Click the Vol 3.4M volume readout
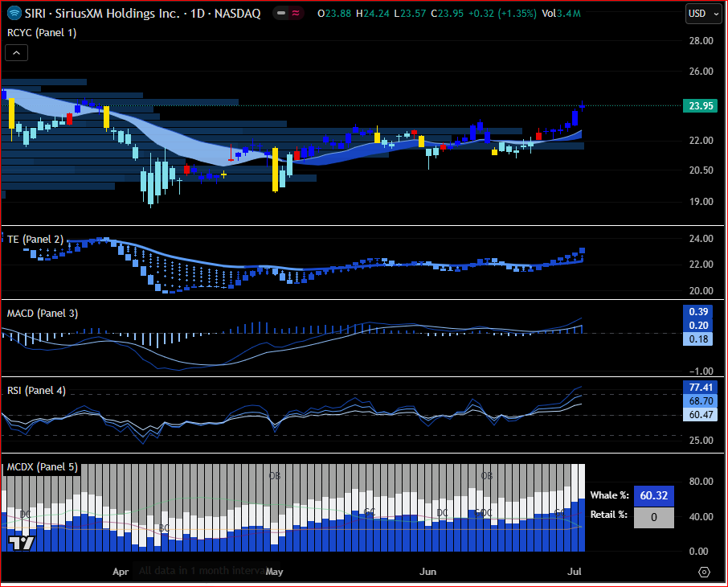The image size is (728, 587). pyautogui.click(x=562, y=14)
